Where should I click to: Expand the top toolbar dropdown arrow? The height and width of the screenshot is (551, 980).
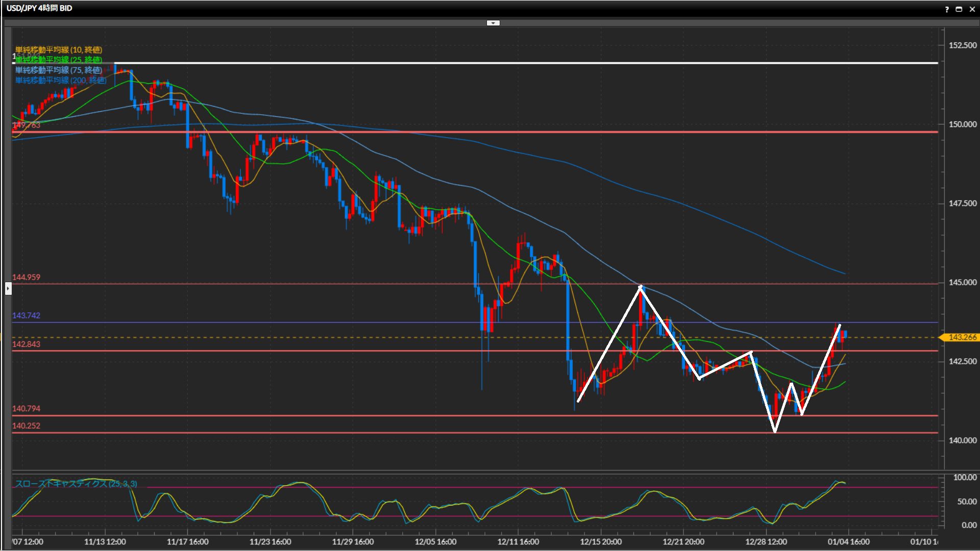[493, 23]
